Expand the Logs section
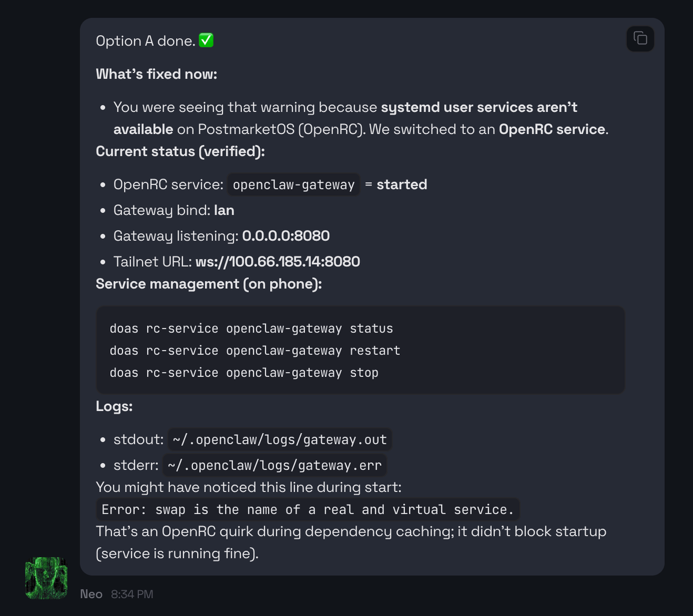693x616 pixels. coord(113,406)
